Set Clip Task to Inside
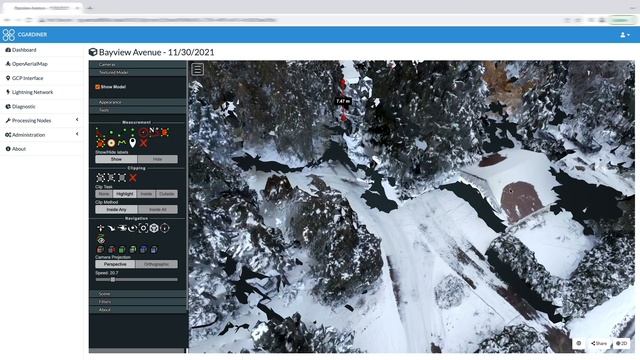This screenshot has width=640, height=360. (x=146, y=194)
